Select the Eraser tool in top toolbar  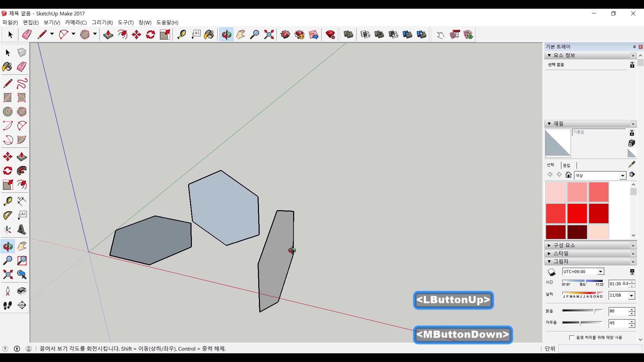point(27,35)
